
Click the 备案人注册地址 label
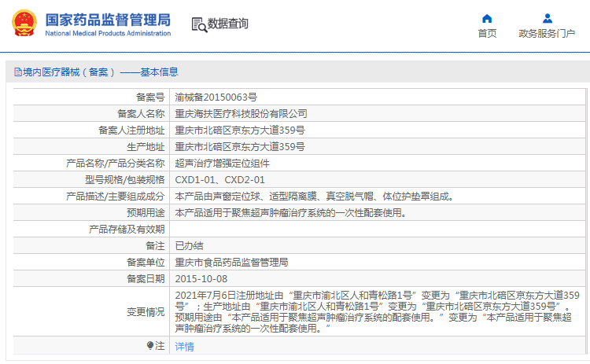[131, 130]
